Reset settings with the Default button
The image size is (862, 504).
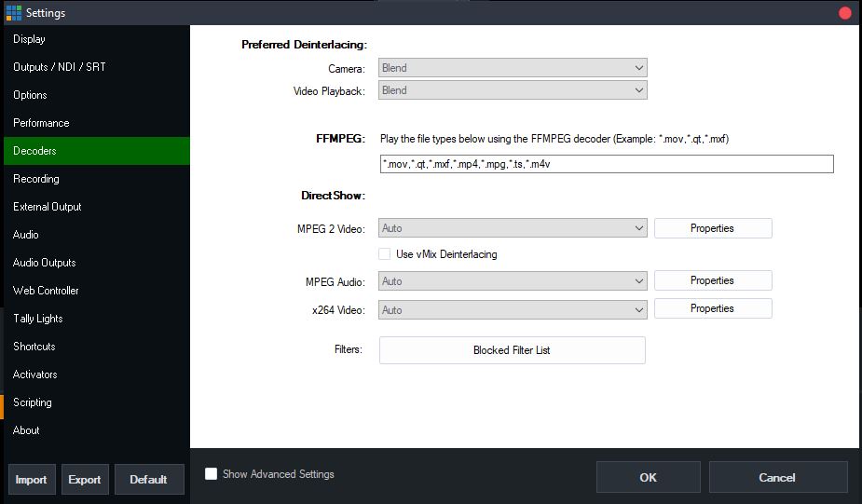(148, 479)
